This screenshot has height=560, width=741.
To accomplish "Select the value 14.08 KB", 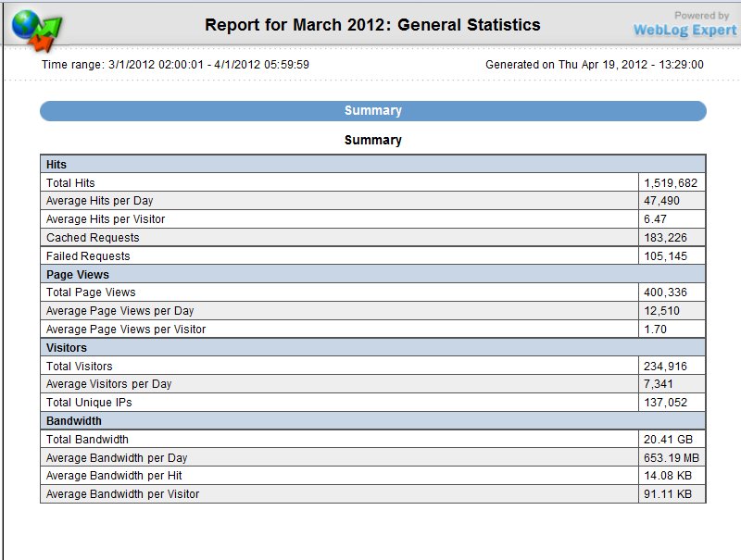I will (x=668, y=476).
